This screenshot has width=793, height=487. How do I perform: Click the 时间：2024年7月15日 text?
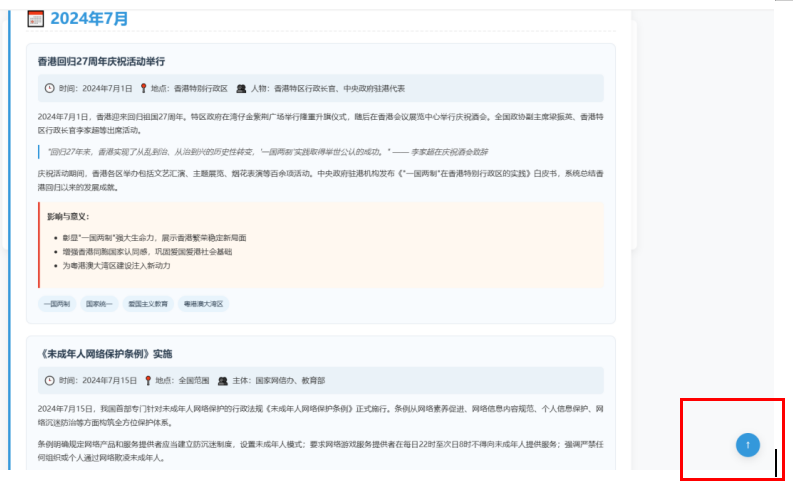[98, 381]
